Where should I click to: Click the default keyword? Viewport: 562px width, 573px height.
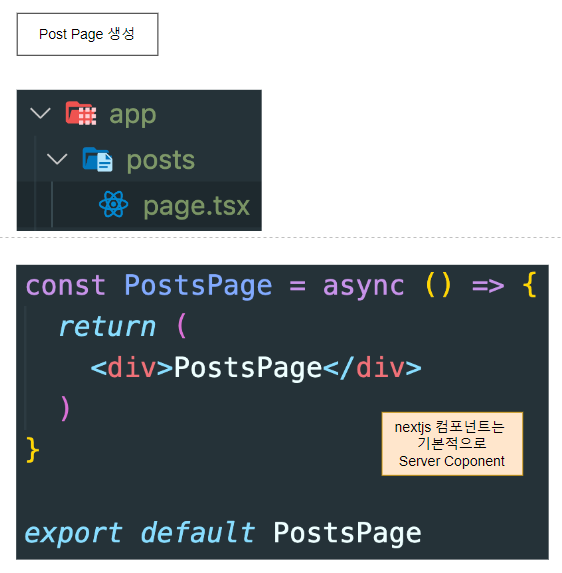pyautogui.click(x=197, y=532)
